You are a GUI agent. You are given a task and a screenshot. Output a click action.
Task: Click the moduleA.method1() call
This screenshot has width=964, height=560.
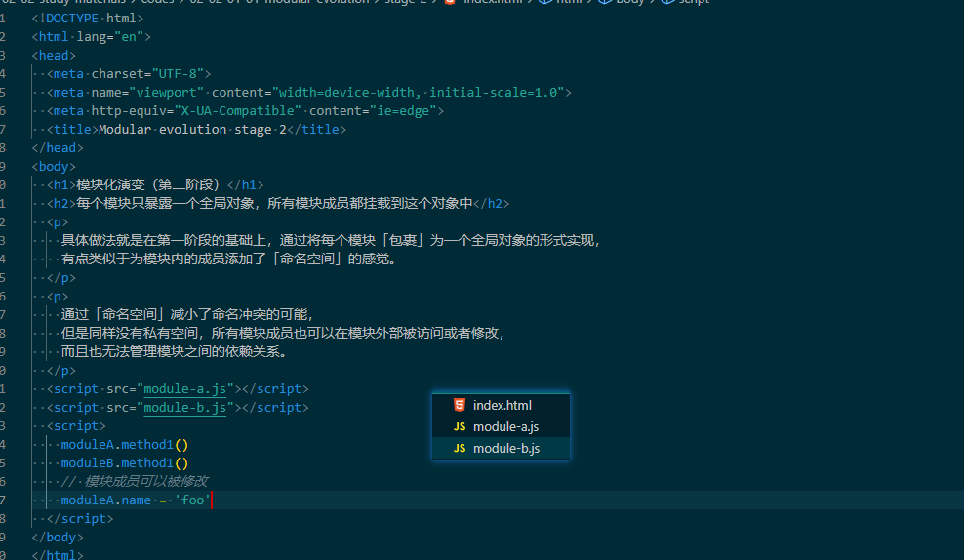coord(125,445)
